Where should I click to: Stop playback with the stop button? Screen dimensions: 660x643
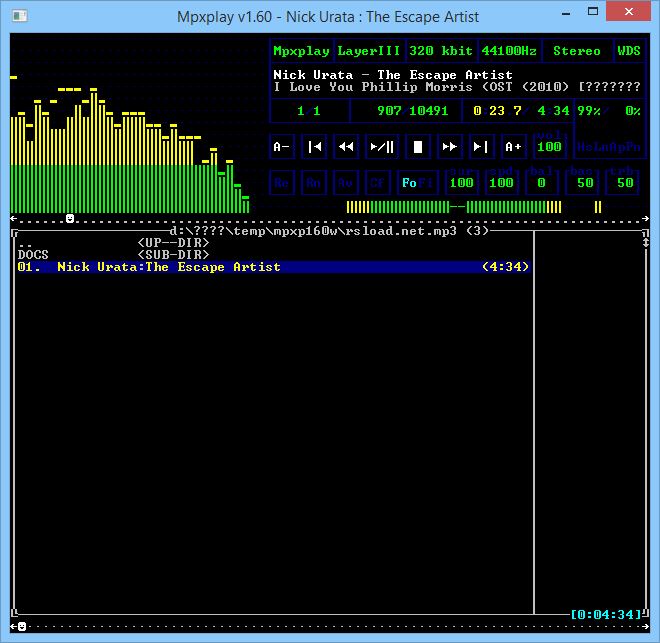point(418,147)
